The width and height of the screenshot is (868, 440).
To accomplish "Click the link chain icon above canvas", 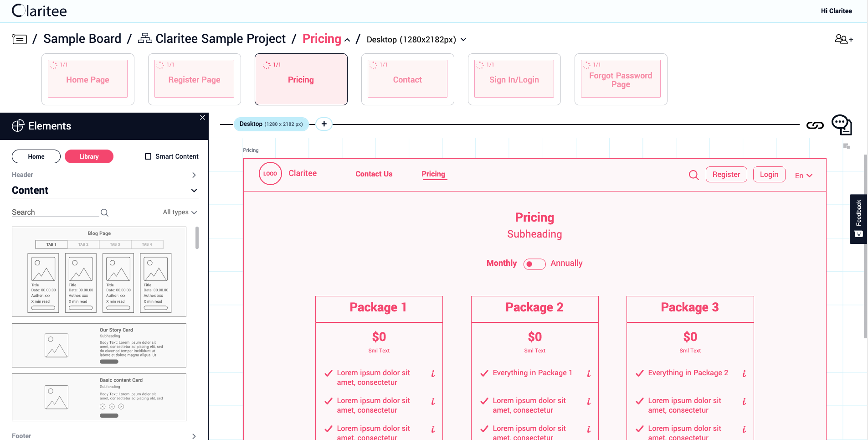I will pos(815,125).
